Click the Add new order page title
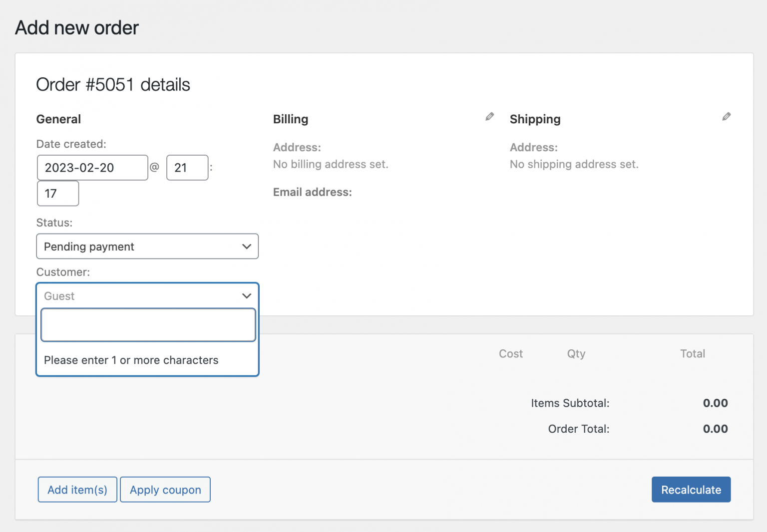Screen dimensions: 767x532 pyautogui.click(x=76, y=27)
